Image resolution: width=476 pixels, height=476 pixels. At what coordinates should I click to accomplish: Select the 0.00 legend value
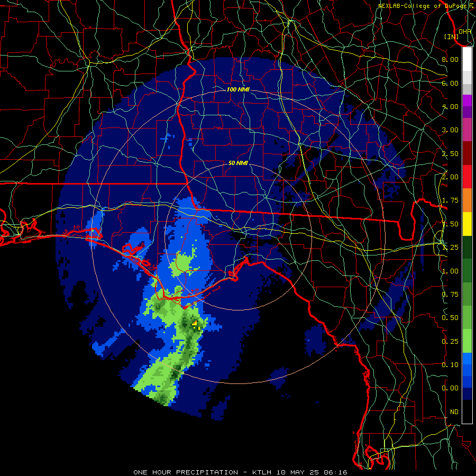(450, 388)
